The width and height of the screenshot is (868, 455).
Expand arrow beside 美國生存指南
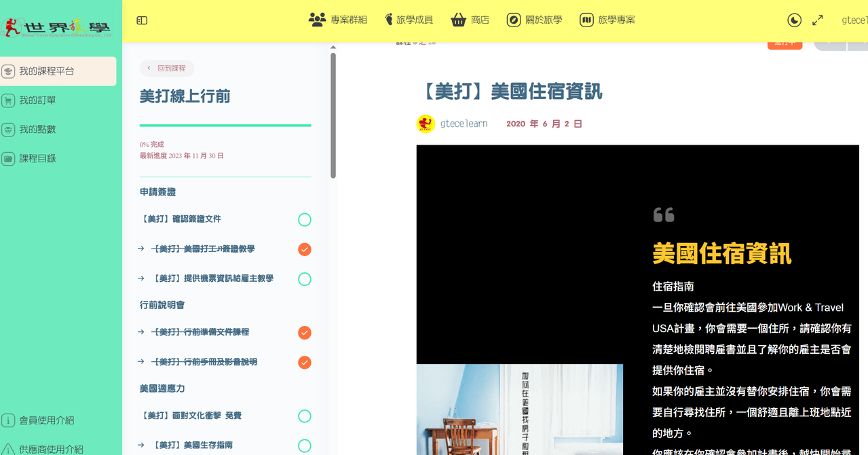[141, 445]
